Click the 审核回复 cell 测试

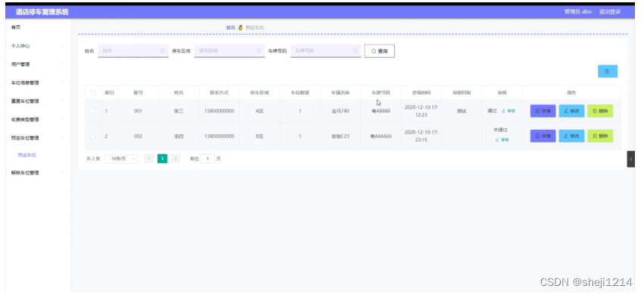tap(461, 111)
